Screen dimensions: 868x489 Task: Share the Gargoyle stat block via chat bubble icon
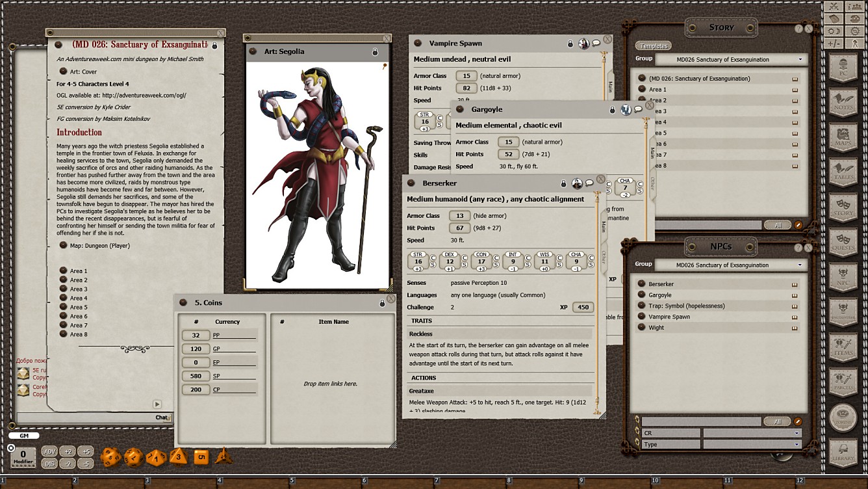[x=639, y=110]
